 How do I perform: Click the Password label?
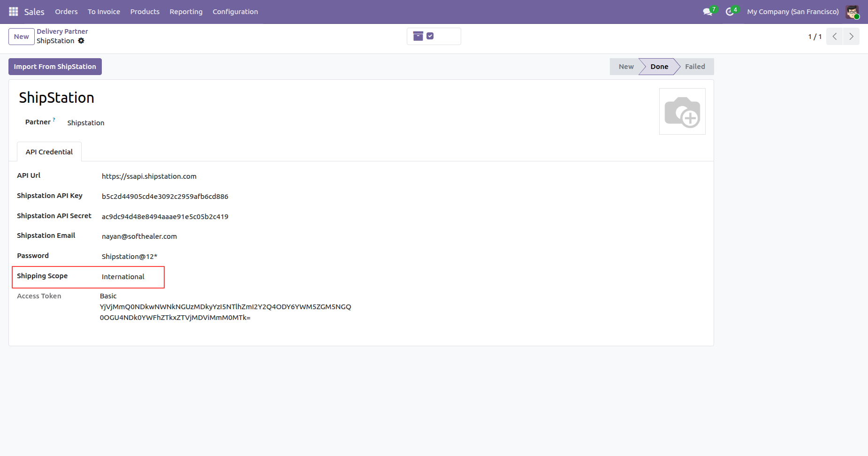click(x=33, y=256)
